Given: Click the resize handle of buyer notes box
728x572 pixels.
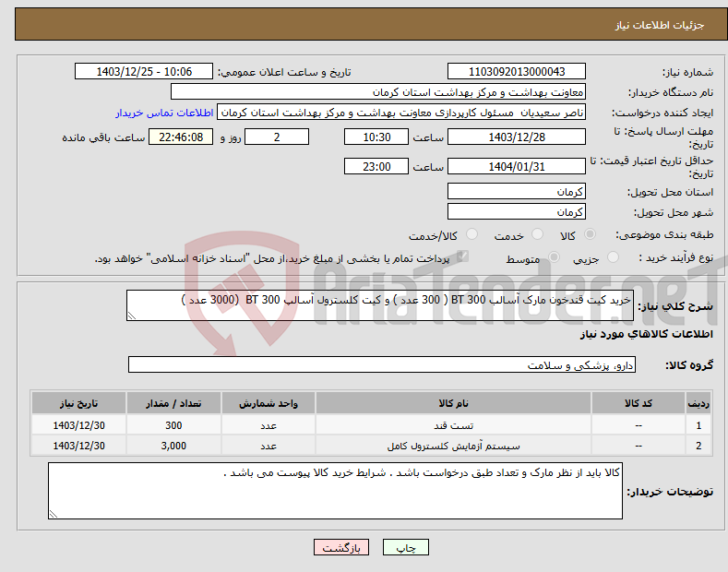Looking at the screenshot, I should (54, 514).
